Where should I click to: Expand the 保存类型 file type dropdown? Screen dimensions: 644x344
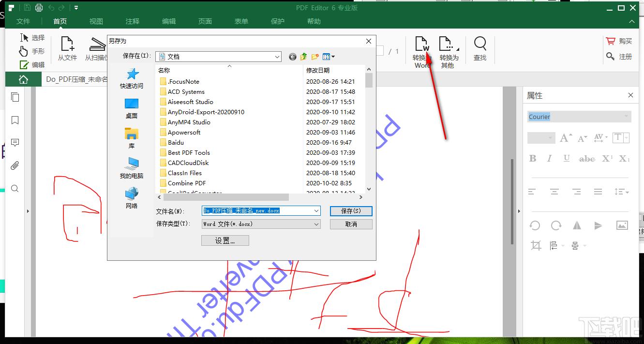[x=316, y=224]
